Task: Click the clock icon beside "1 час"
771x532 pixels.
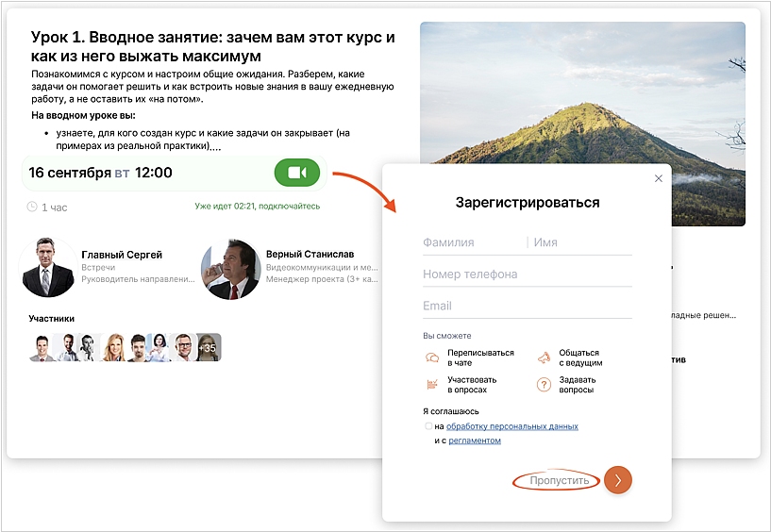Action: (x=32, y=207)
